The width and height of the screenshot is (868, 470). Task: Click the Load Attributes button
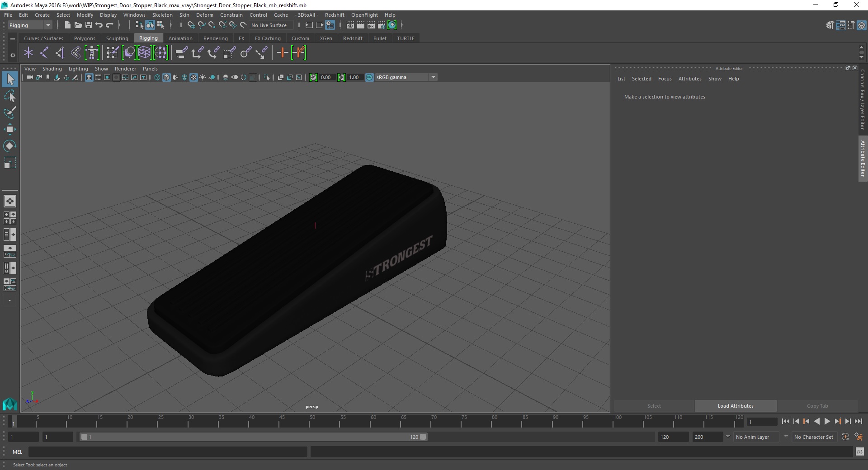point(736,406)
